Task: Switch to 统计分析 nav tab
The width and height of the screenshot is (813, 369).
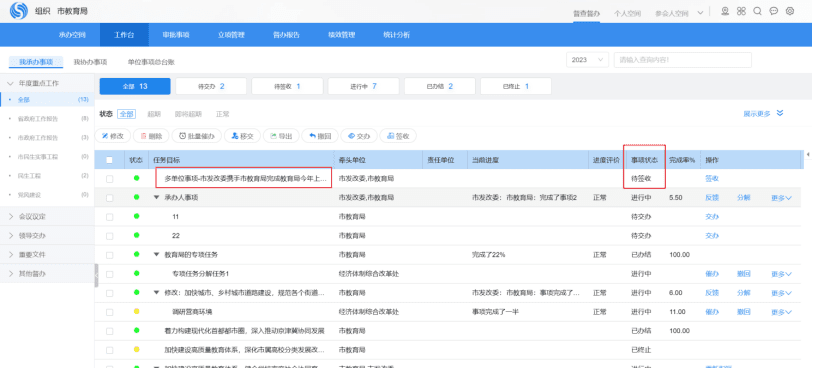Action: pos(397,35)
